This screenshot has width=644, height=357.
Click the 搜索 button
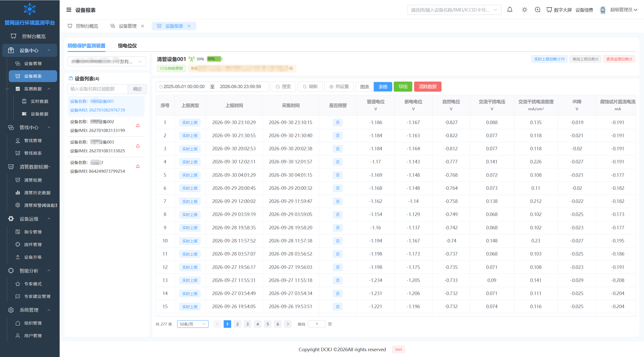[283, 87]
